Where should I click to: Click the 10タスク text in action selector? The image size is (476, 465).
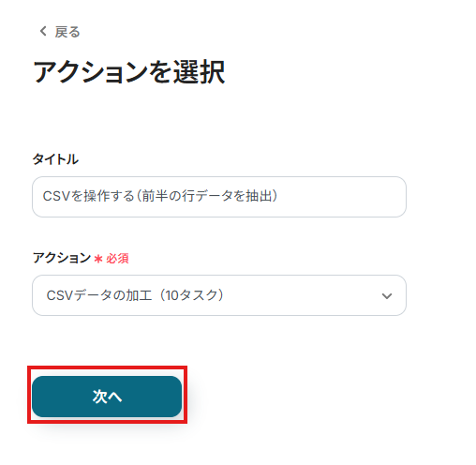coord(194,295)
